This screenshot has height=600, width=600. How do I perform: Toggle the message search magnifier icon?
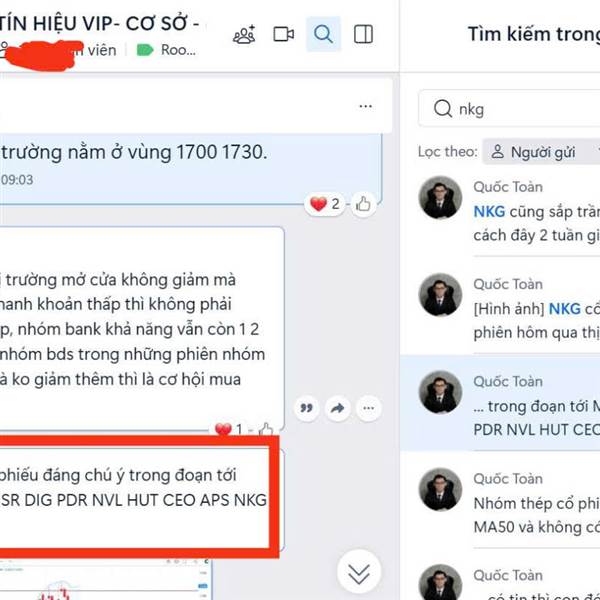(x=323, y=34)
